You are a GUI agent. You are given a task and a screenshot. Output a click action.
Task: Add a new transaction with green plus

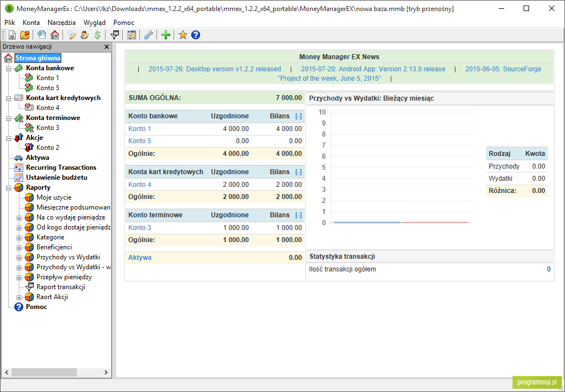pos(166,35)
